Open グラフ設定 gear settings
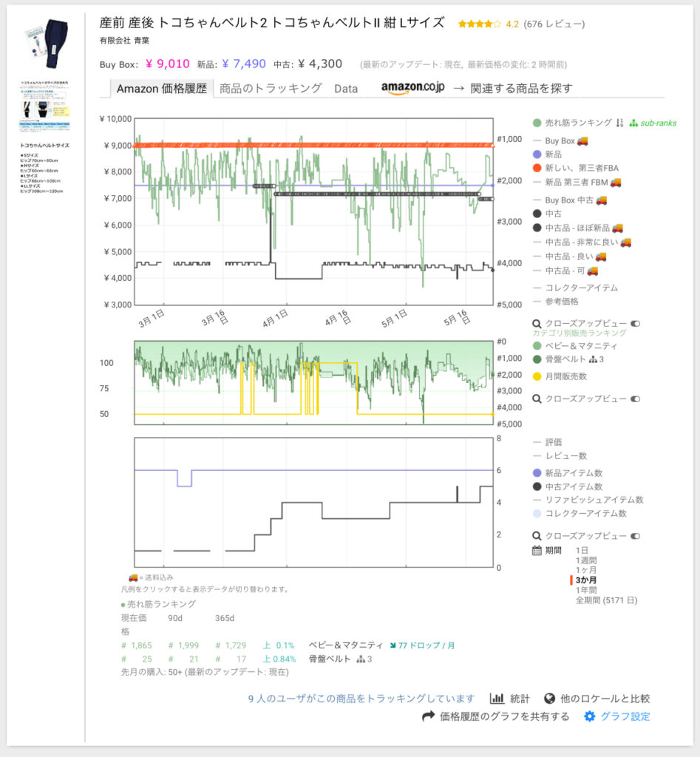This screenshot has width=700, height=757. (x=617, y=716)
